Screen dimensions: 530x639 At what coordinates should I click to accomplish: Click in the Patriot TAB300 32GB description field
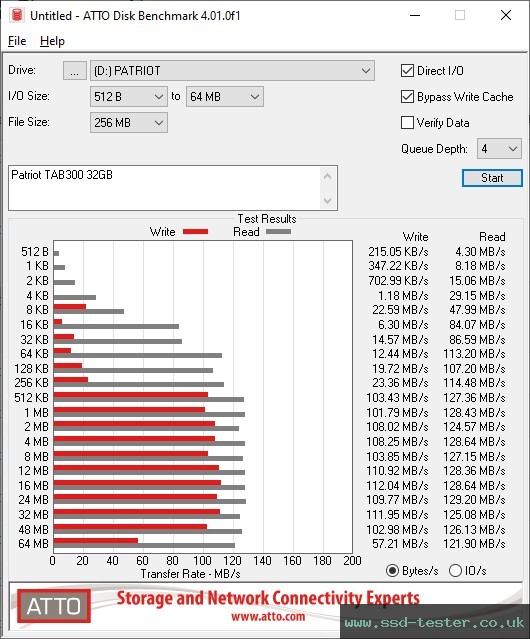pyautogui.click(x=165, y=188)
